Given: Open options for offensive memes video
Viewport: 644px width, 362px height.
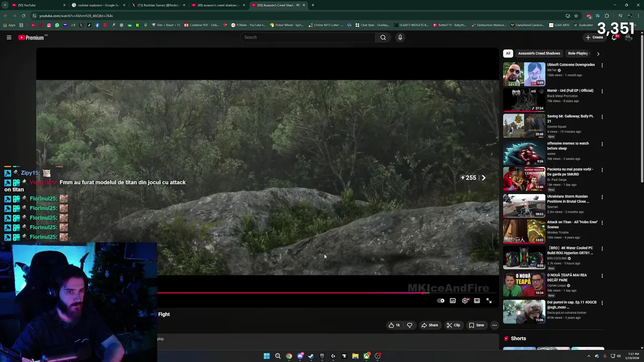Looking at the screenshot, I should click(602, 144).
